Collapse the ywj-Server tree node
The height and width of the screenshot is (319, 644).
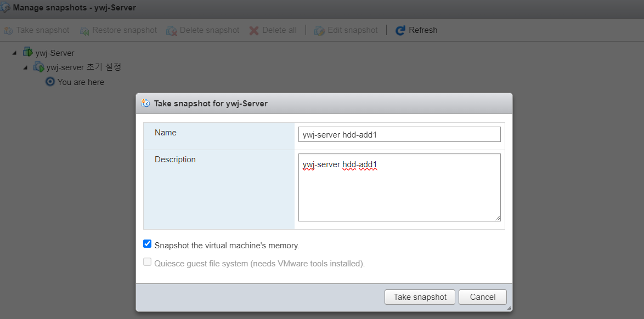coord(15,53)
